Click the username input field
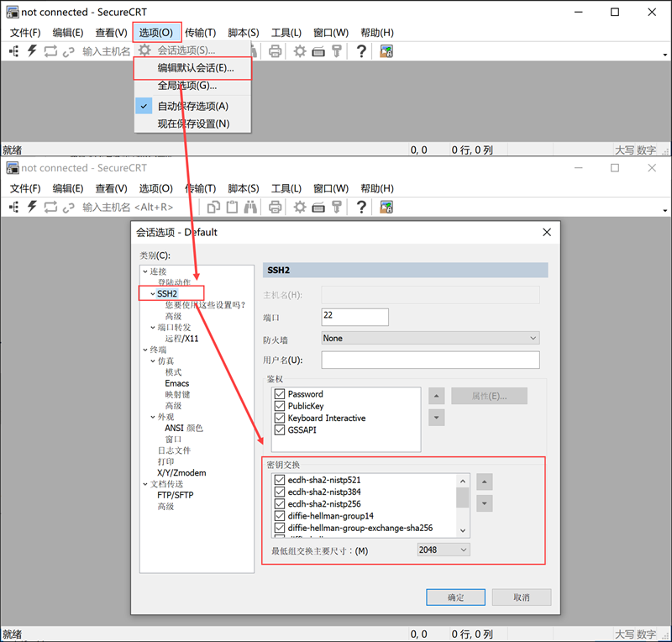Viewport: 672px width, 642px height. pos(430,360)
